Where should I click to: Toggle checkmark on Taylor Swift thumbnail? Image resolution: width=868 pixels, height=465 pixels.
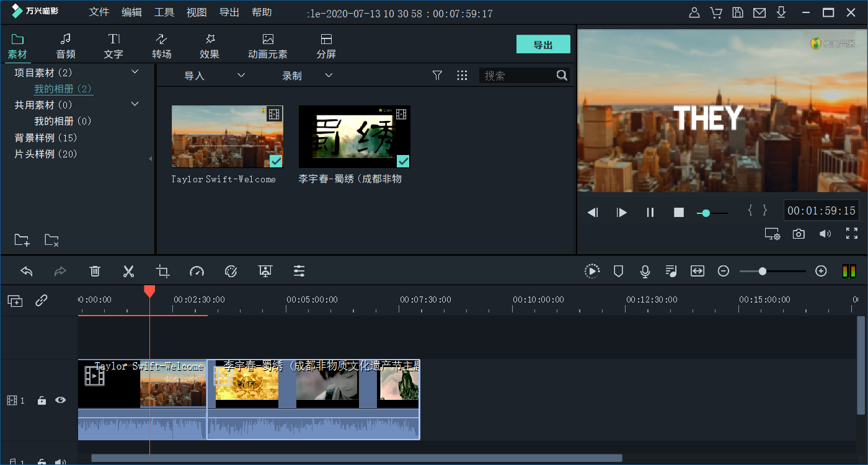point(276,161)
